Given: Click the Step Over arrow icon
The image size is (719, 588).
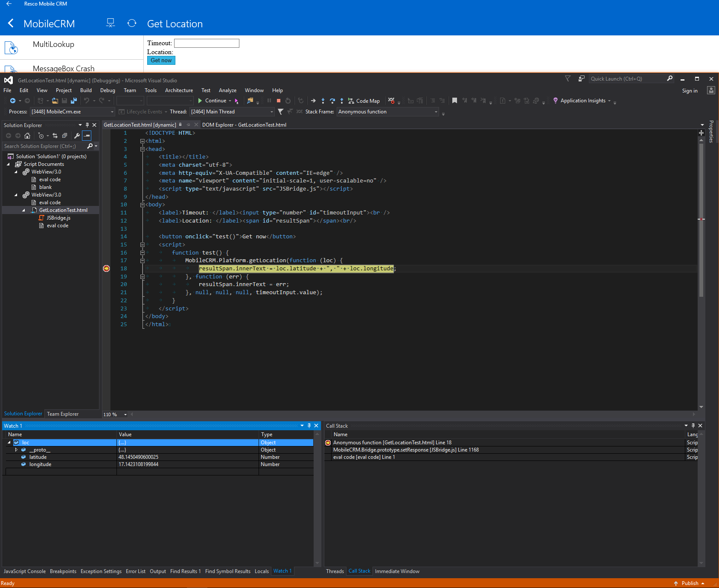Looking at the screenshot, I should coord(332,101).
